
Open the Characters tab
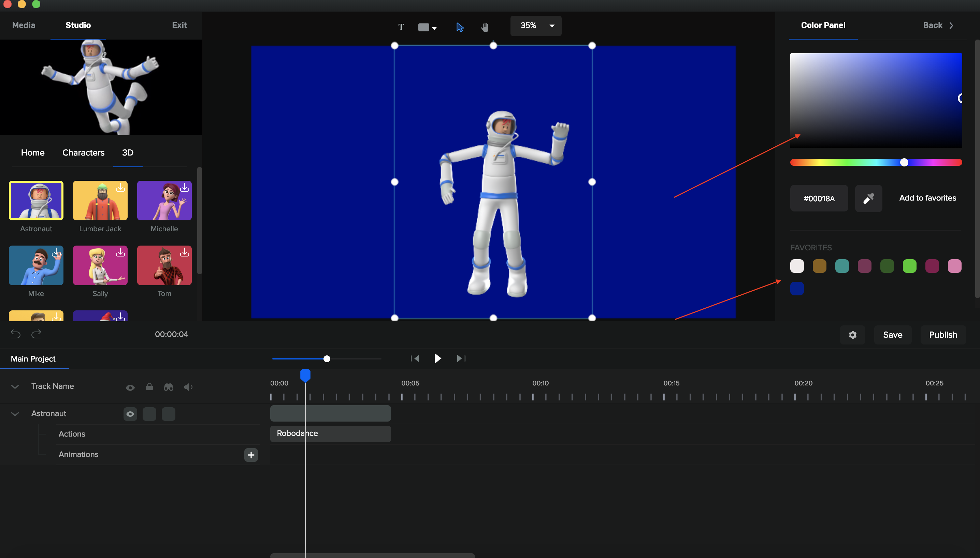click(83, 152)
